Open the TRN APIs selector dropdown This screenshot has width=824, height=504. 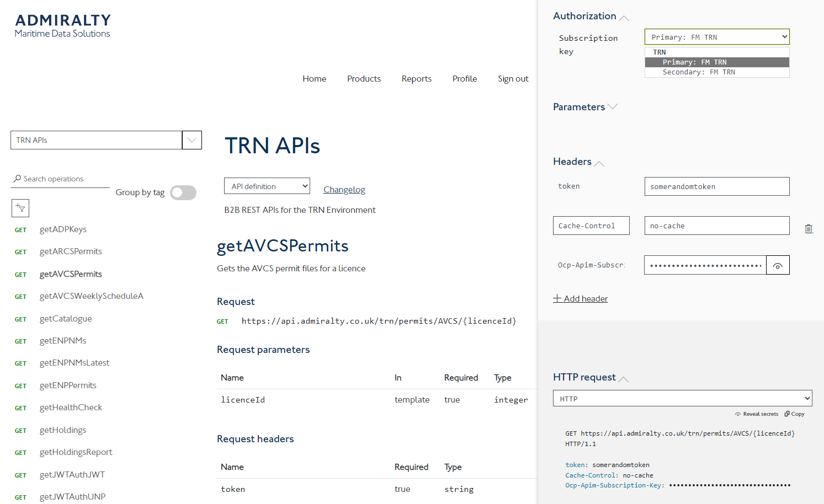click(192, 140)
